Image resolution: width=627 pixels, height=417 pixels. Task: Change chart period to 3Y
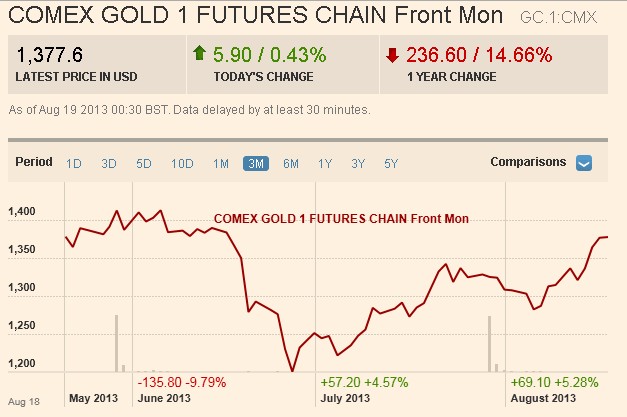point(358,163)
